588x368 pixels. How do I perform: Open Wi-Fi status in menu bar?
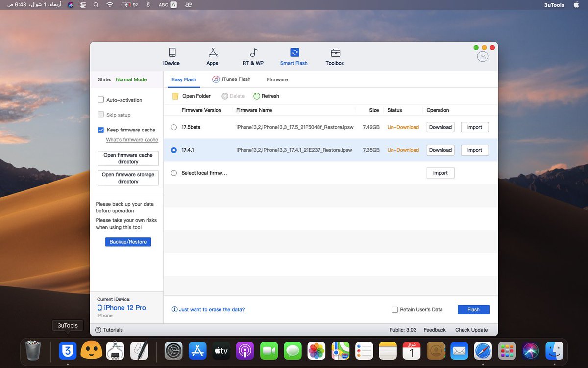tap(110, 5)
